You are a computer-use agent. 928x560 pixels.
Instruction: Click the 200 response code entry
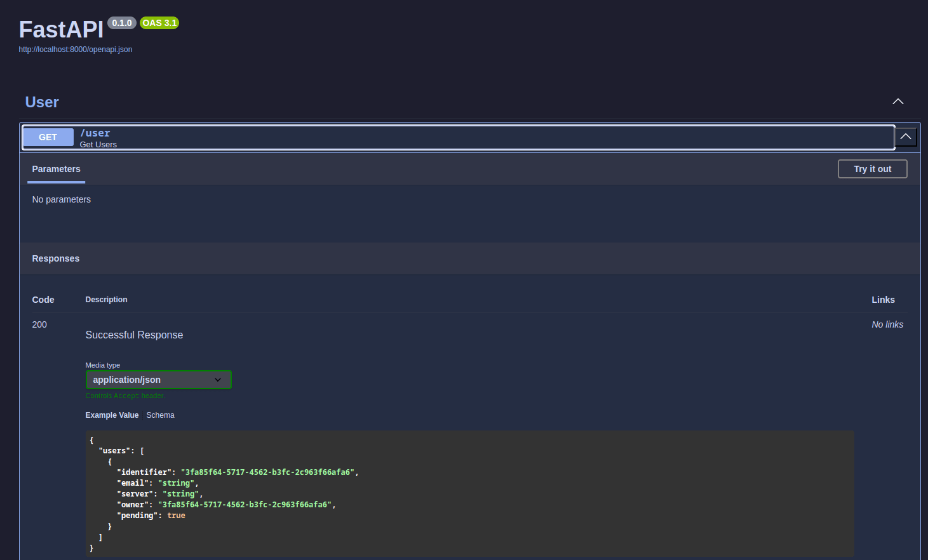point(39,324)
